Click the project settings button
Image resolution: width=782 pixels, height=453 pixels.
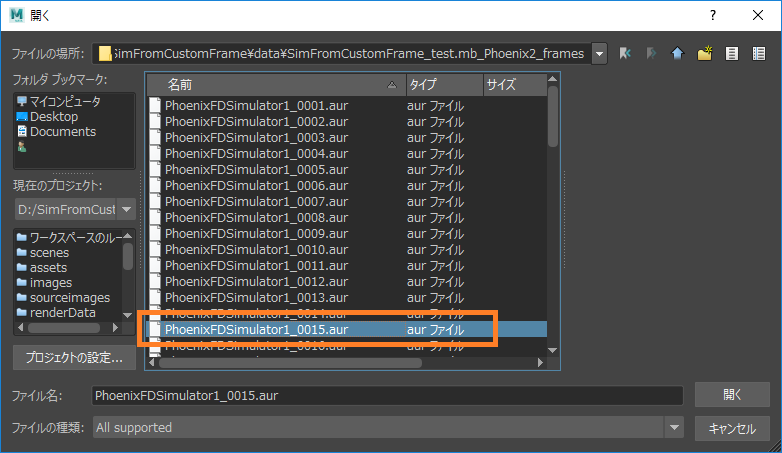74,357
